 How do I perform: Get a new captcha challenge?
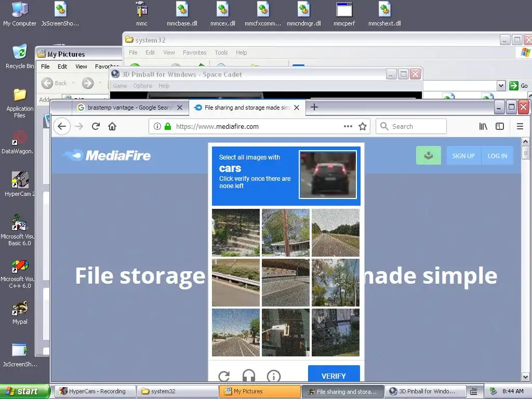tap(224, 376)
